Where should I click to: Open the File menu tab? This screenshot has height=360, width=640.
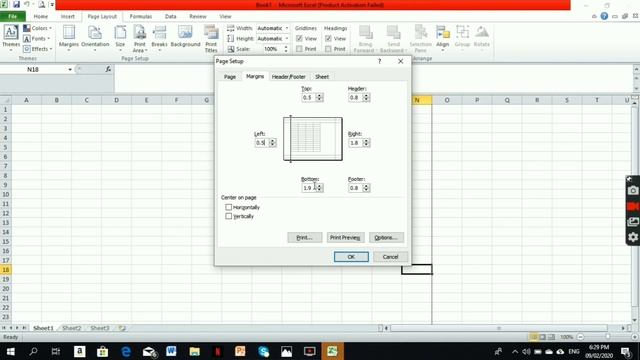pos(13,16)
